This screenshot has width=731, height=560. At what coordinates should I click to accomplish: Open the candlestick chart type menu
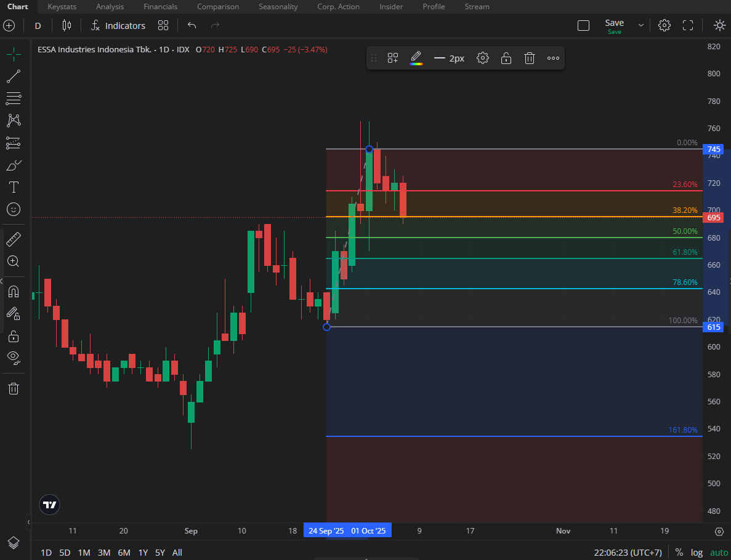(x=67, y=26)
